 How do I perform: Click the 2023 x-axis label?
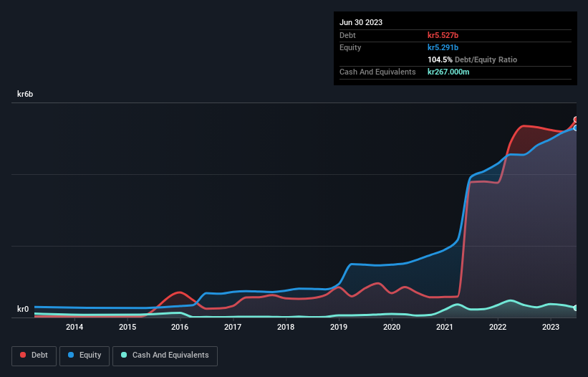551,327
